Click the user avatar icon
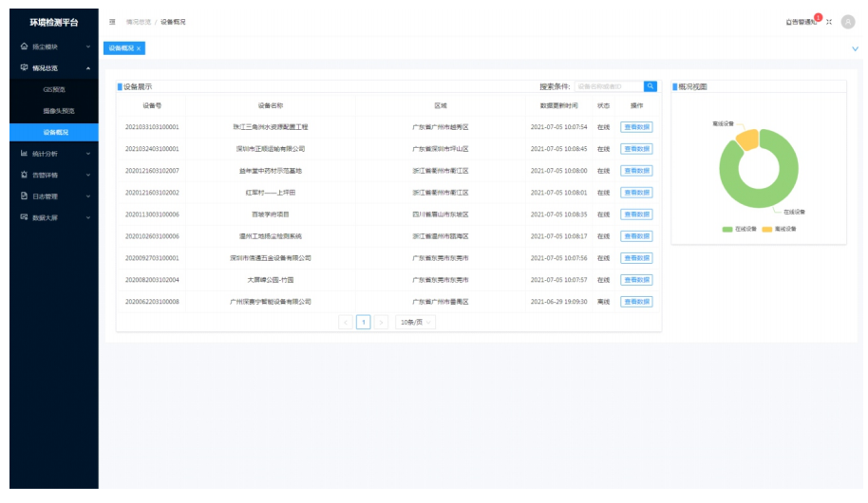 (x=848, y=22)
